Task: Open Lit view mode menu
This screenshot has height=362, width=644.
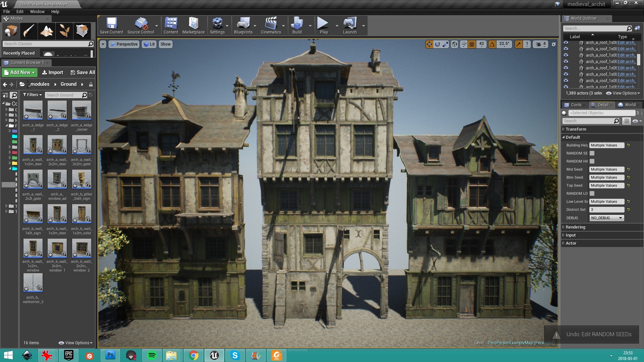Action: pos(149,44)
